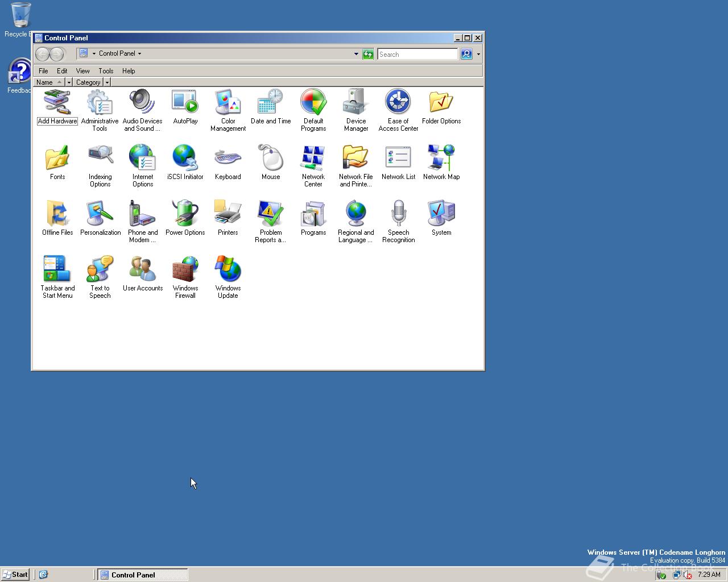Open Phone and Modem options
This screenshot has width=728, height=582.
pos(143,222)
